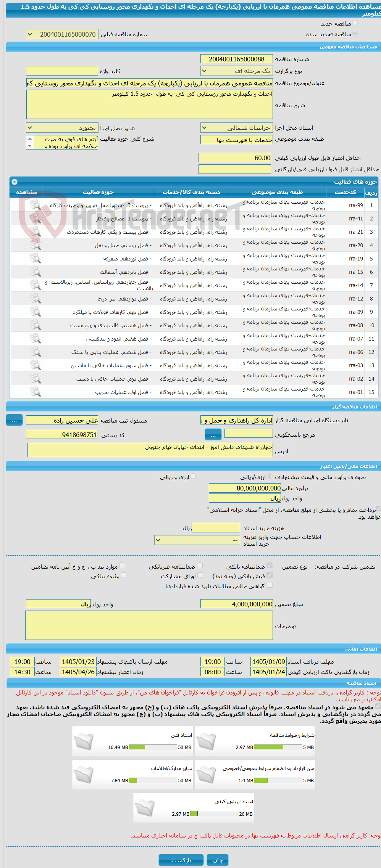Click the ellipsis button beside مسئول ثبت مناقصه
The height and width of the screenshot is (868, 381).
point(14,420)
